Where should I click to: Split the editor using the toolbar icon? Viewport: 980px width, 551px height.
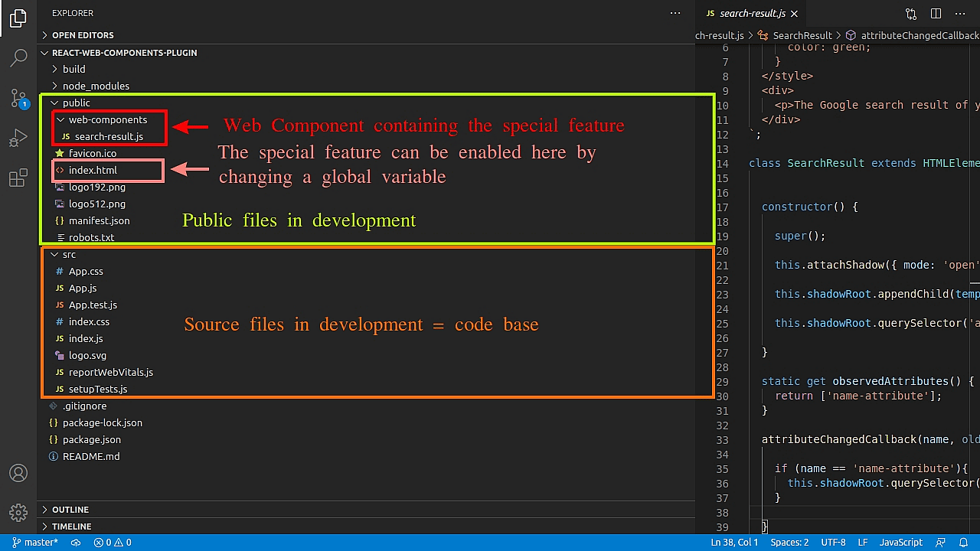[935, 14]
